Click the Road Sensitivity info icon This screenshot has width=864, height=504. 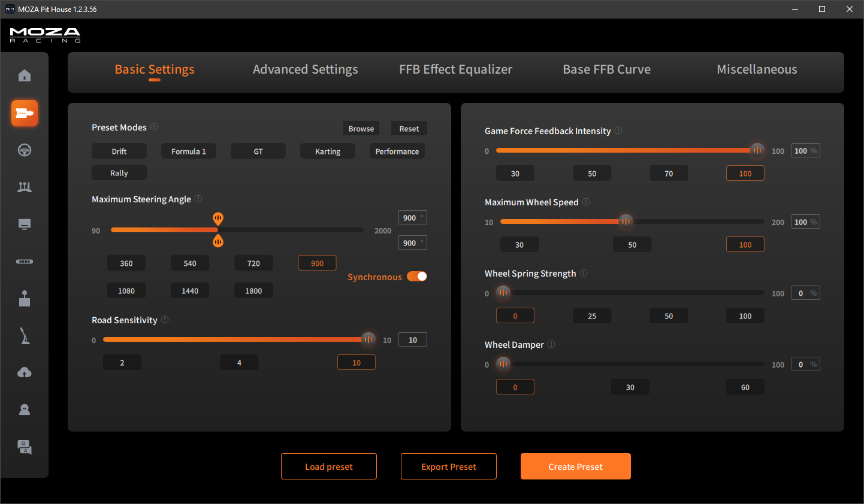tap(165, 320)
